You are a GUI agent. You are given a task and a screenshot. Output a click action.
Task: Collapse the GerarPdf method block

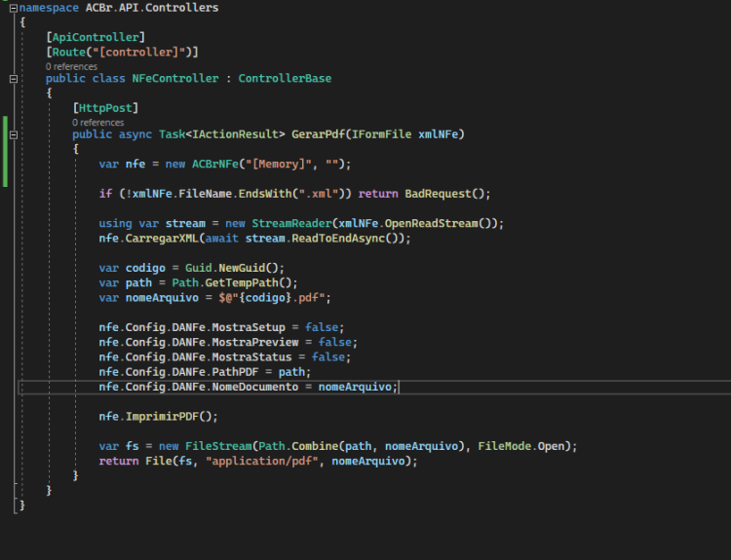coord(14,134)
